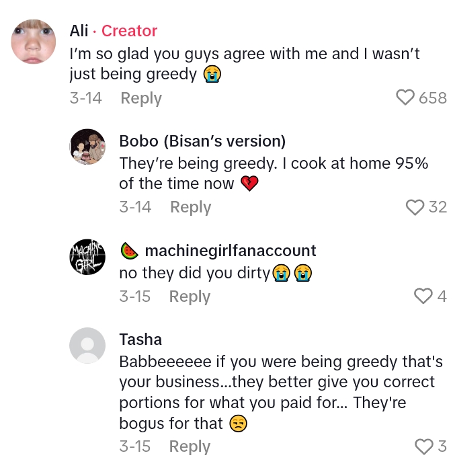Reply to Ali's creator comment
Screen dimensions: 453x476
(141, 98)
